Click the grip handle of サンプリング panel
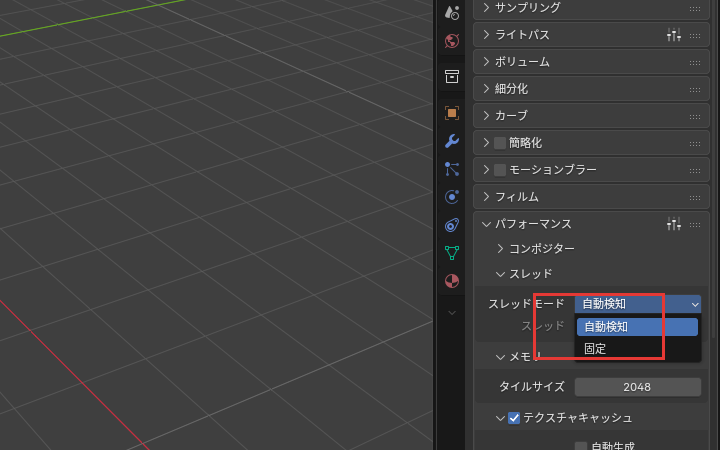This screenshot has width=720, height=450. coord(695,8)
